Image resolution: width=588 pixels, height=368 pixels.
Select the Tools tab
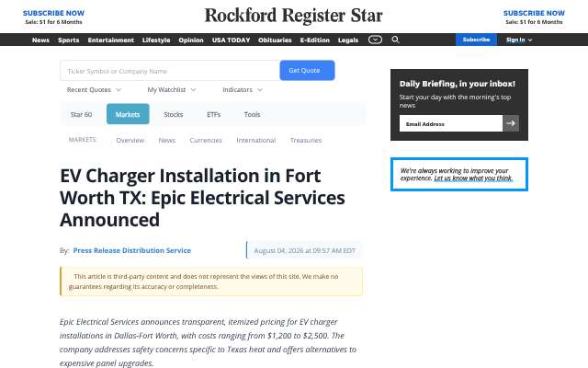[252, 114]
